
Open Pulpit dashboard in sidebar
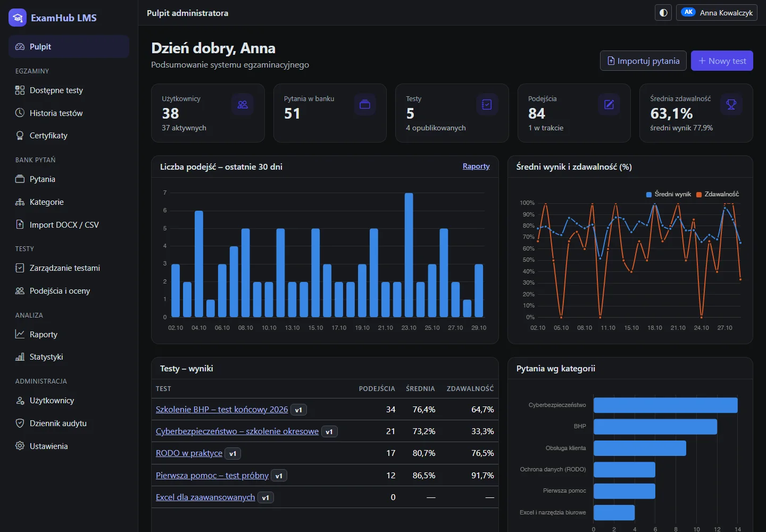pos(69,47)
